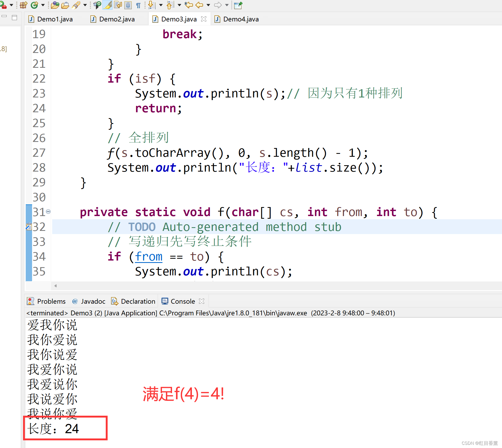The height and width of the screenshot is (448, 502).
Task: Click the underlined 'from' variable on line 34
Action: (x=149, y=257)
